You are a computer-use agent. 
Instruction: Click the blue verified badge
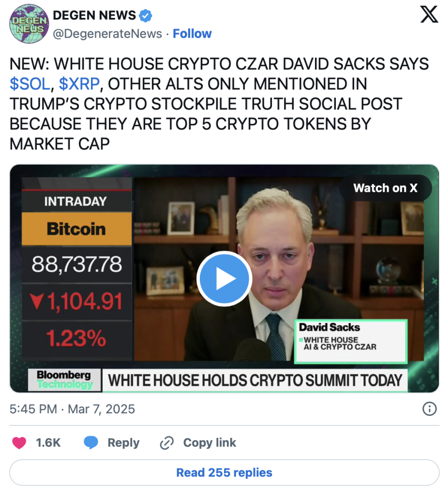tap(146, 15)
